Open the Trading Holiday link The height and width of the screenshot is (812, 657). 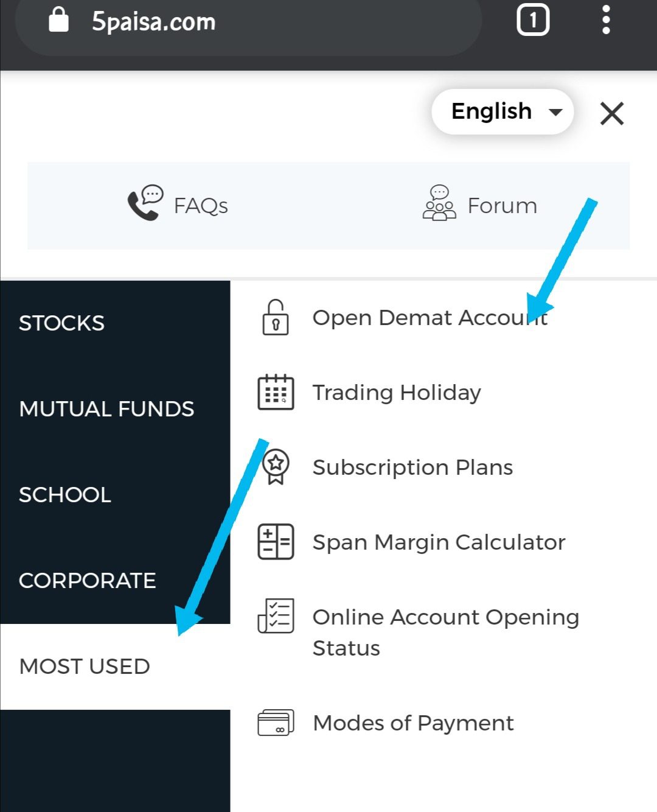[x=397, y=393]
